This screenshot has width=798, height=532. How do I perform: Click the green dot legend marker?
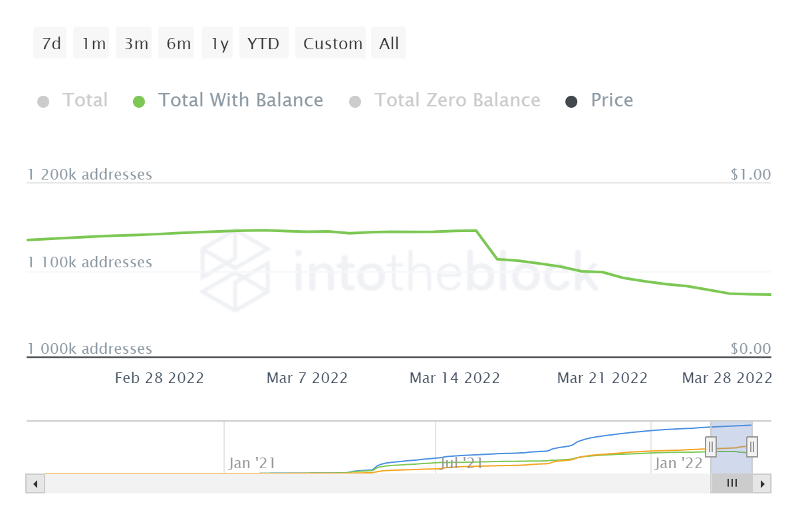139,102
